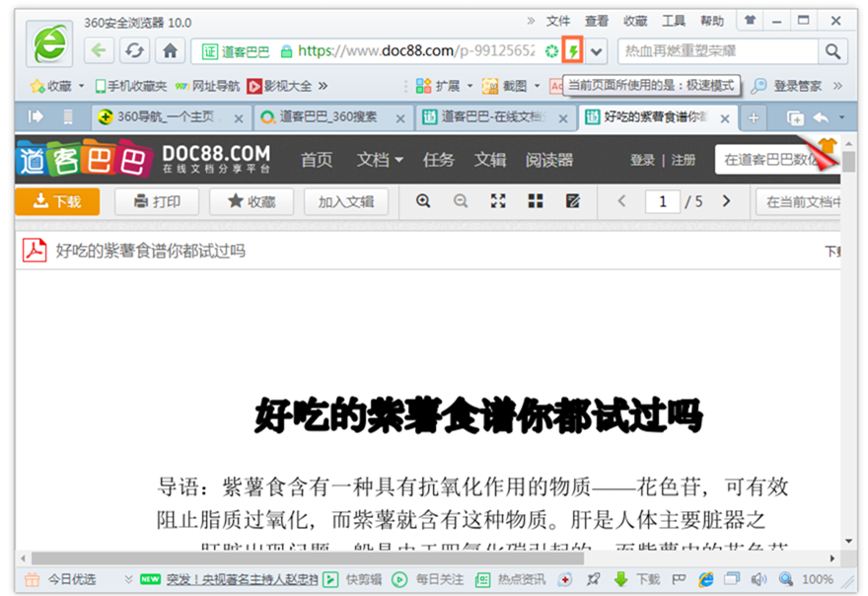
Task: Enter fullscreen with the expand arrows icon
Action: pyautogui.click(x=498, y=201)
